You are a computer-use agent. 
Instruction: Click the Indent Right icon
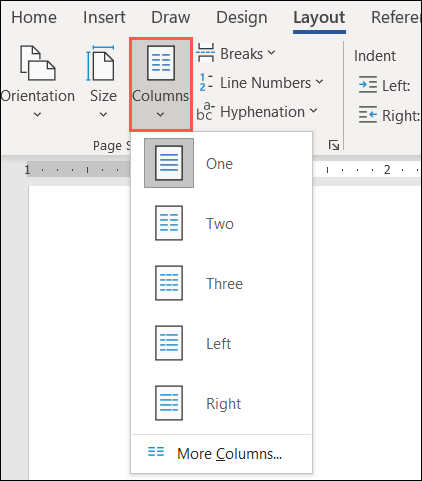point(368,114)
